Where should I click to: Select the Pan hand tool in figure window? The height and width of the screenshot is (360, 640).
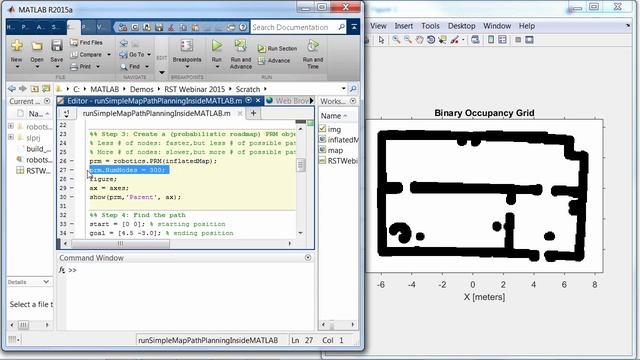[420, 40]
